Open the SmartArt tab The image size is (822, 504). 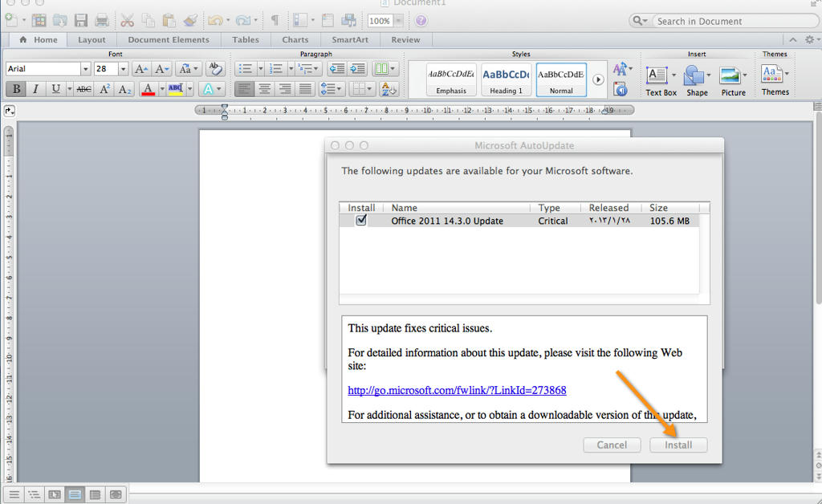pos(350,40)
